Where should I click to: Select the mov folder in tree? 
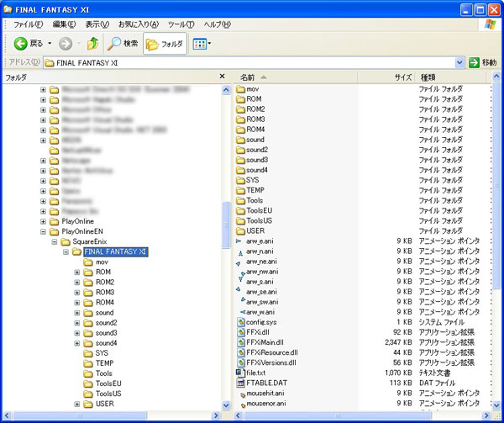click(x=102, y=262)
